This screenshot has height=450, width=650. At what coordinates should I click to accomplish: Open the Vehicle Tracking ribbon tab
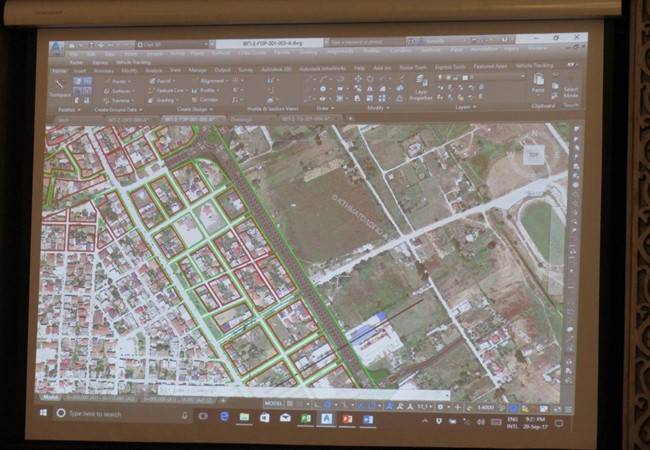534,65
